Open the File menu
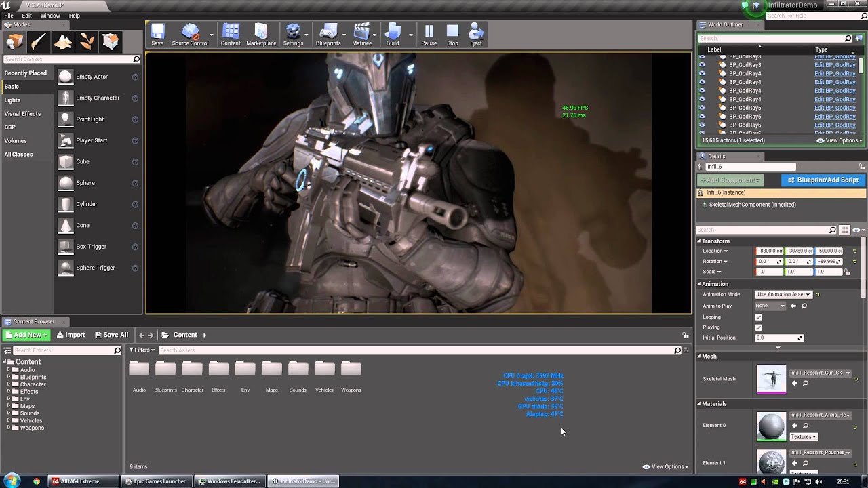 click(9, 16)
